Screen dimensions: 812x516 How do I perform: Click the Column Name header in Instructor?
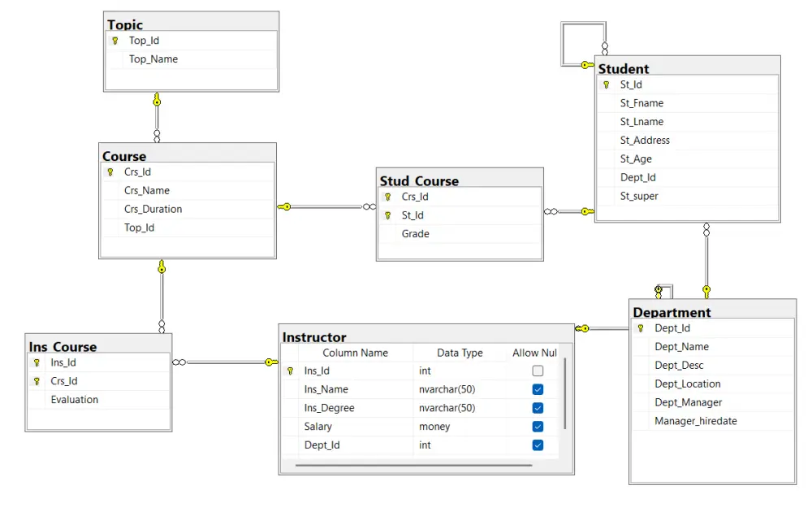pos(356,353)
